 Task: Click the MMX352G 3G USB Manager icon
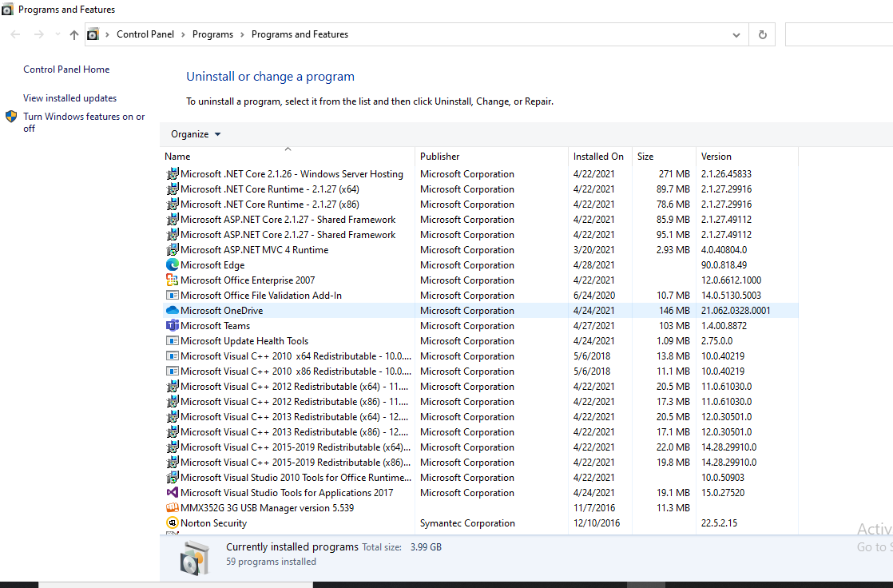[172, 507]
